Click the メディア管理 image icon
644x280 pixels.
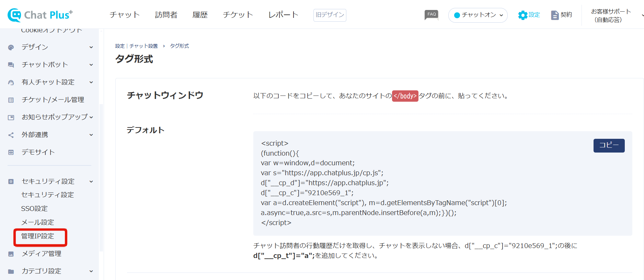[x=11, y=254]
